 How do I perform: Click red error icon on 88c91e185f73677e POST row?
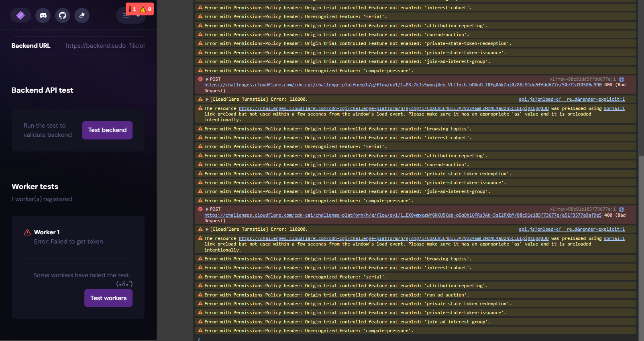tap(200, 209)
